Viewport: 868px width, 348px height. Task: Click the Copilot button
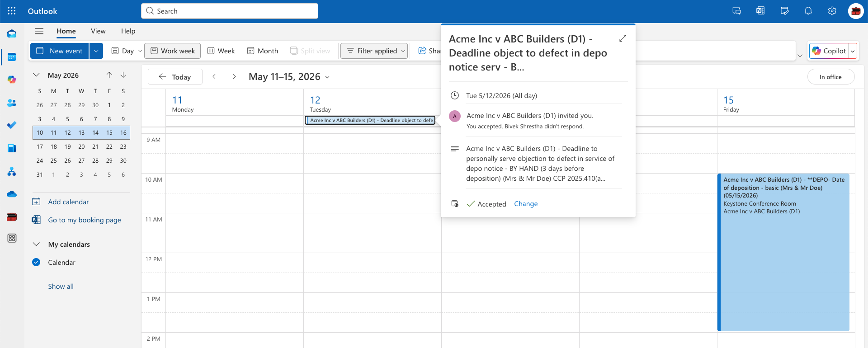[x=829, y=51]
